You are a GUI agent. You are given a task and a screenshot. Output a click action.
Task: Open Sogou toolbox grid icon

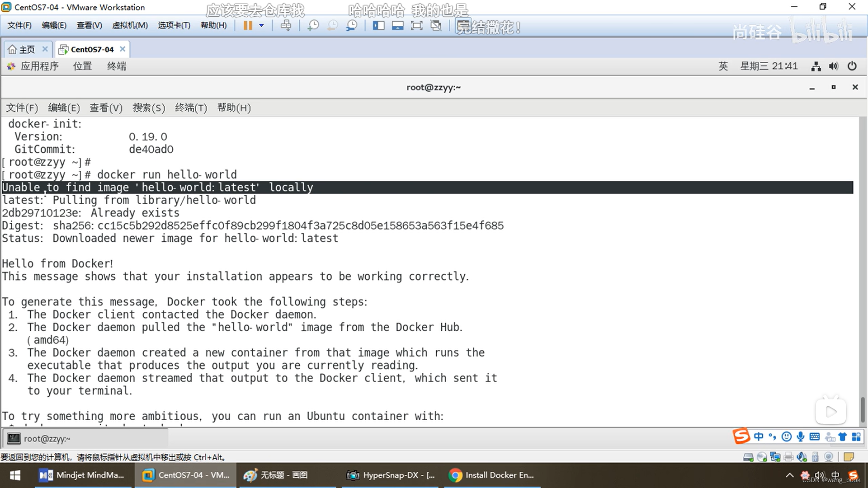pos(856,436)
